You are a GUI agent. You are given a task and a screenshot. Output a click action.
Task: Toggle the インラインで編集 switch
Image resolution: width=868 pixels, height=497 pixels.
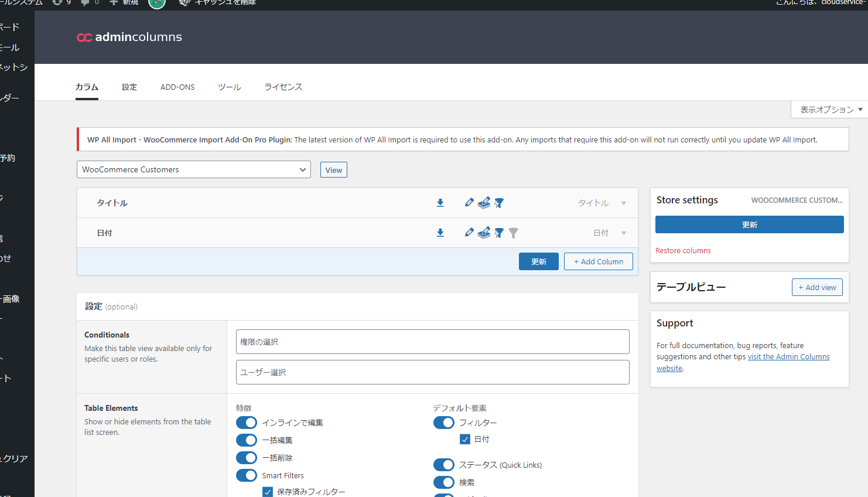[x=247, y=423]
